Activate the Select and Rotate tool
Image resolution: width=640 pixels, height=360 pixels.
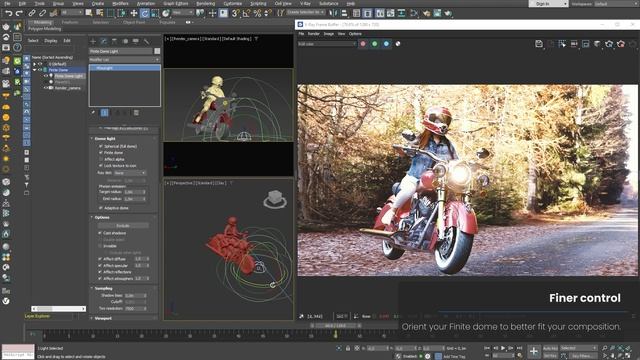tap(144, 13)
